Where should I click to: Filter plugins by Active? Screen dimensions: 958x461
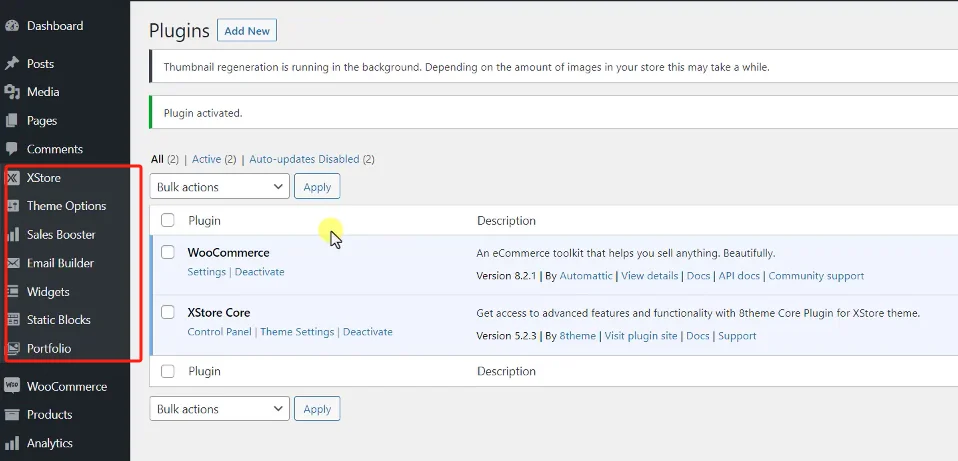pos(206,159)
